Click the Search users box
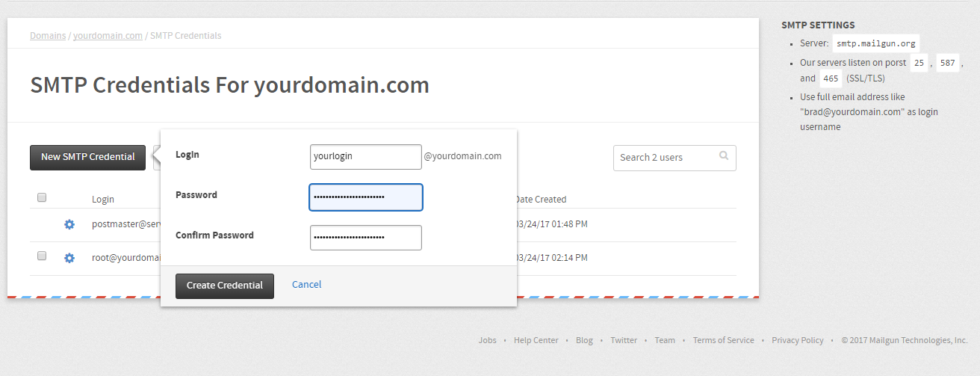The image size is (980, 376). click(x=665, y=158)
